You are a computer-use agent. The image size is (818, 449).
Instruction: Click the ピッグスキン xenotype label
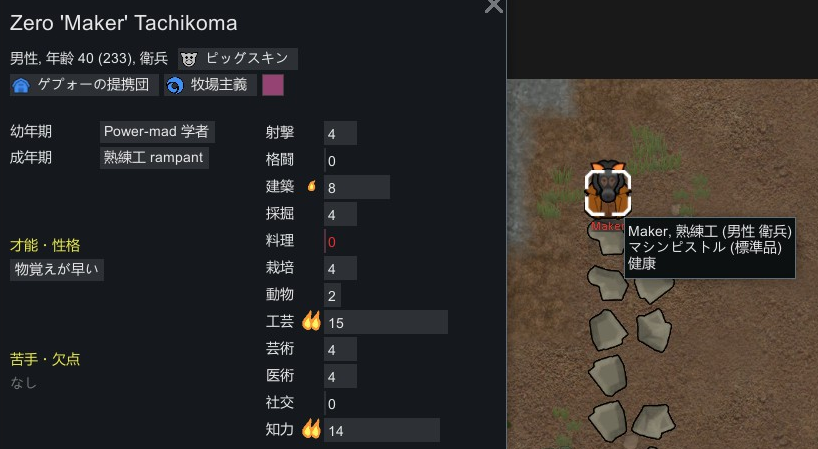click(247, 58)
